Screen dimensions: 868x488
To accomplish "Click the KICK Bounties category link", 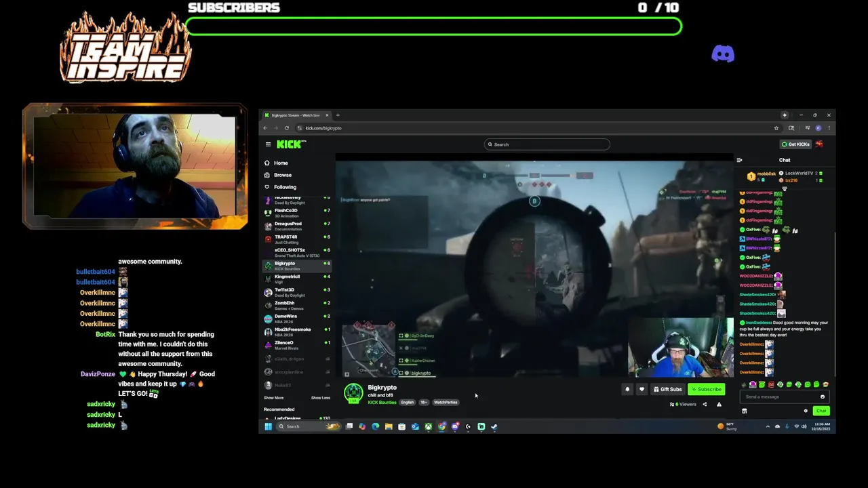I will (382, 403).
